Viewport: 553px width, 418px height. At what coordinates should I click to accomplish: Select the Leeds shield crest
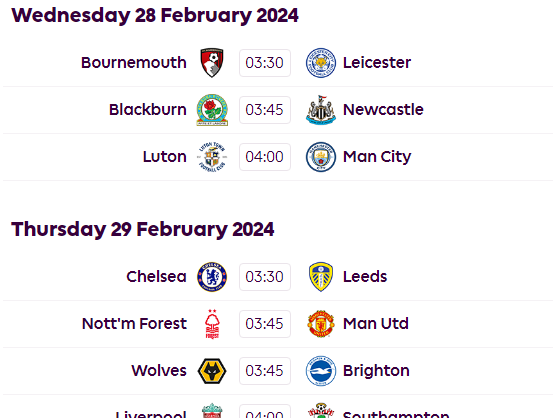[321, 277]
